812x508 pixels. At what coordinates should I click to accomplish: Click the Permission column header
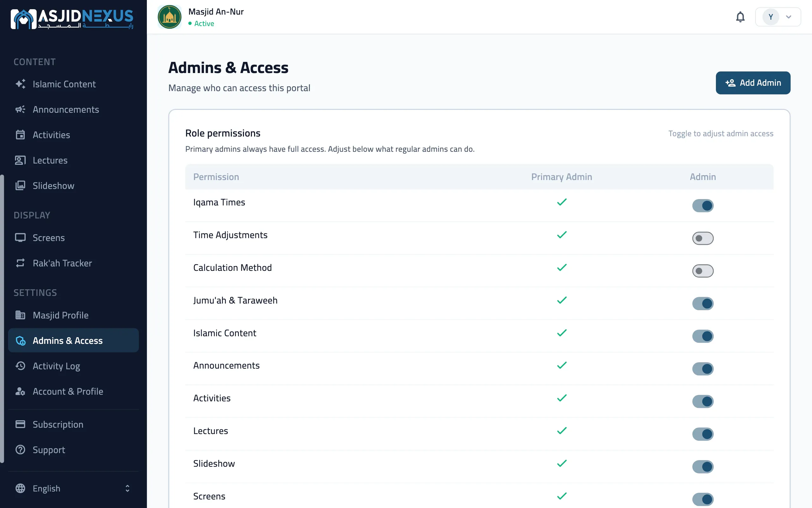click(x=216, y=177)
